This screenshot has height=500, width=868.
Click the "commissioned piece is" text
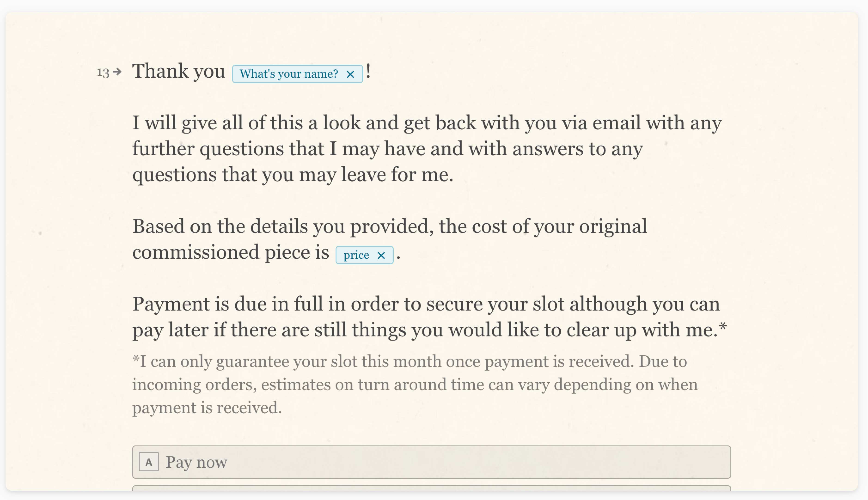pos(231,252)
